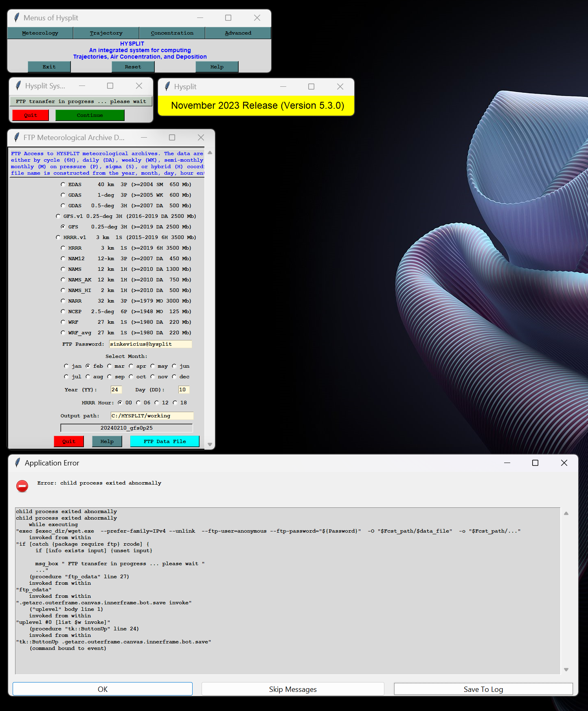588x711 pixels.
Task: Click the Output path input field
Action: [x=152, y=416]
